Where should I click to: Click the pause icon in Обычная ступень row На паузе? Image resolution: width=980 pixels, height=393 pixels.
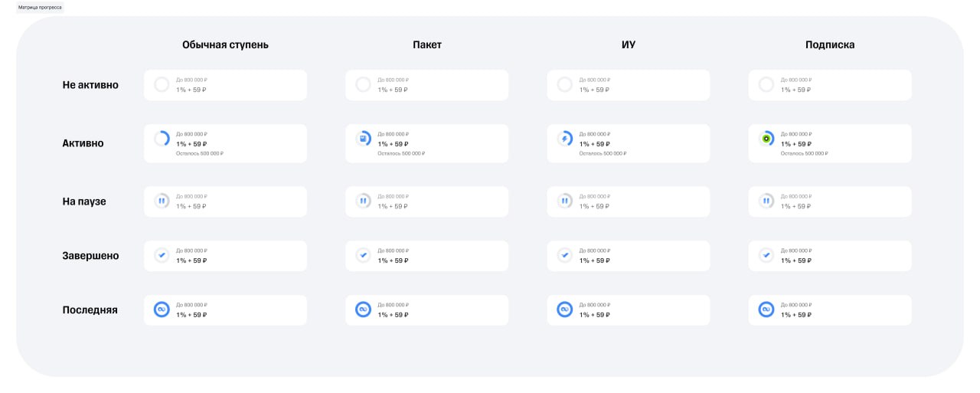162,201
